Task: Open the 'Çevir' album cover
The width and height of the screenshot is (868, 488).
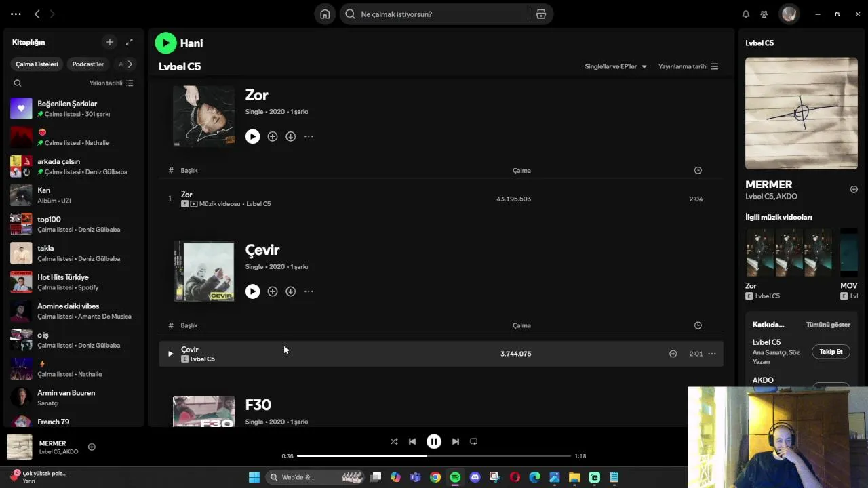Action: 203,271
